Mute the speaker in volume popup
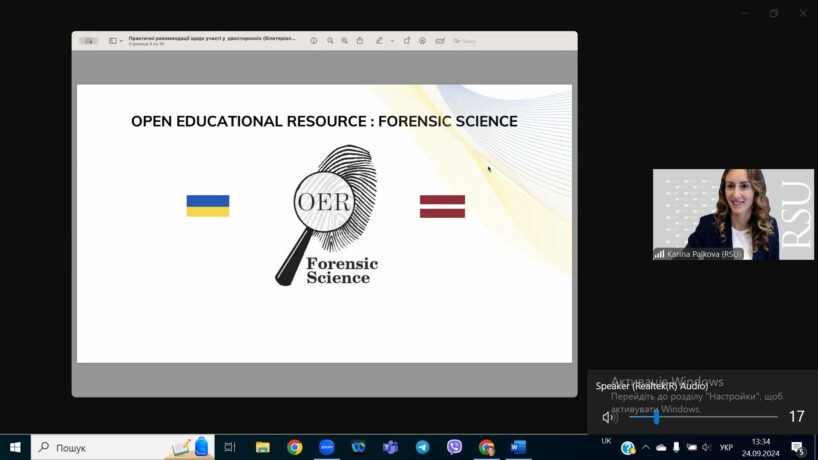Screen dimensions: 818x460 click(x=608, y=417)
